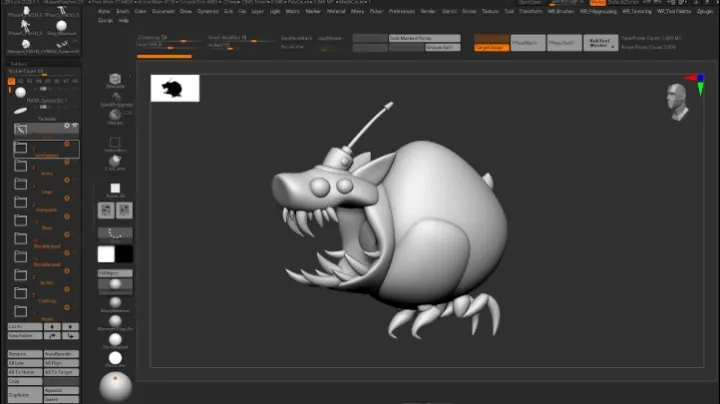Open the Alpha menu
Viewport: 720px width, 404px height.
click(104, 11)
